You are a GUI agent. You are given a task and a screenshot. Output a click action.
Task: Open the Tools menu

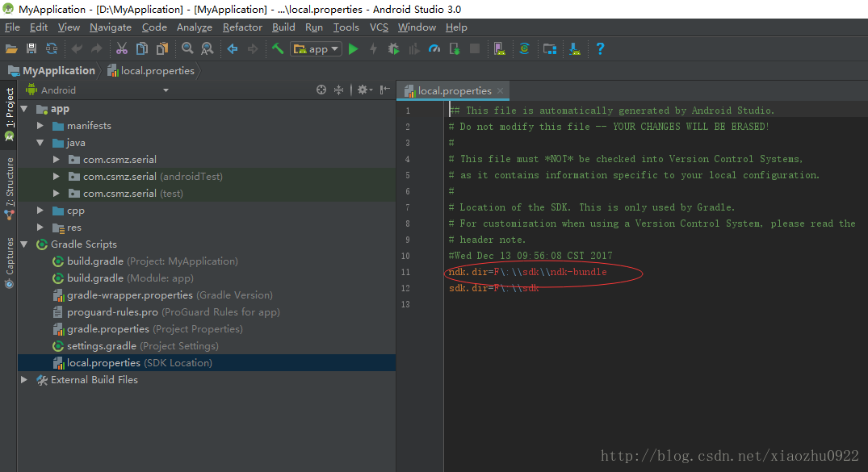(x=346, y=27)
